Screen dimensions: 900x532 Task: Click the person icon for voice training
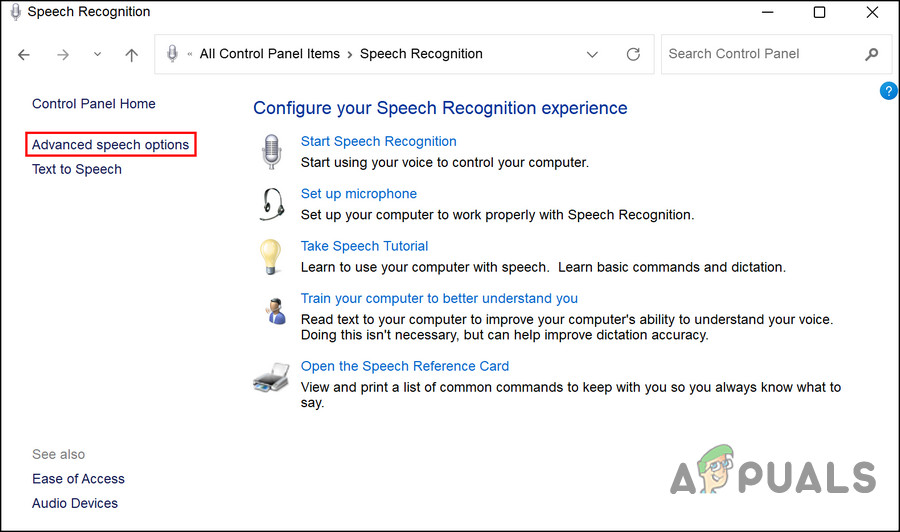tap(272, 309)
